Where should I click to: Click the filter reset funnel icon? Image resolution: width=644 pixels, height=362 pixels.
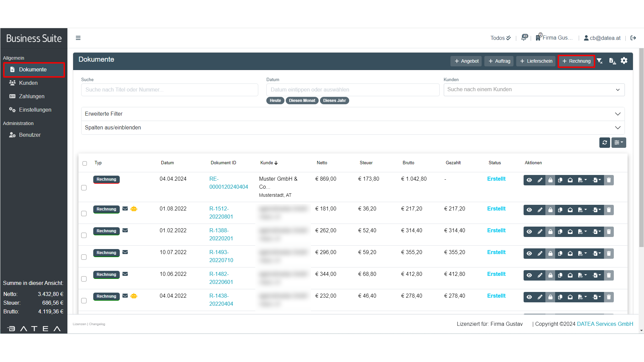coord(600,61)
